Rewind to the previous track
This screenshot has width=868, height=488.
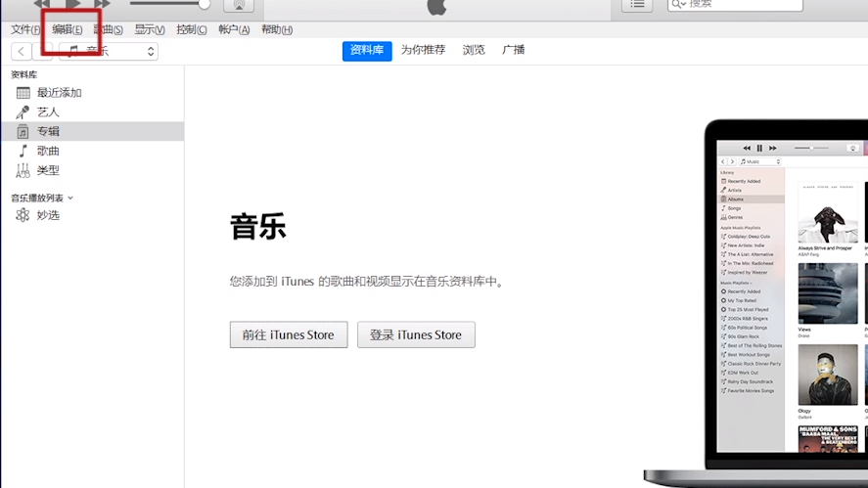coord(42,3)
